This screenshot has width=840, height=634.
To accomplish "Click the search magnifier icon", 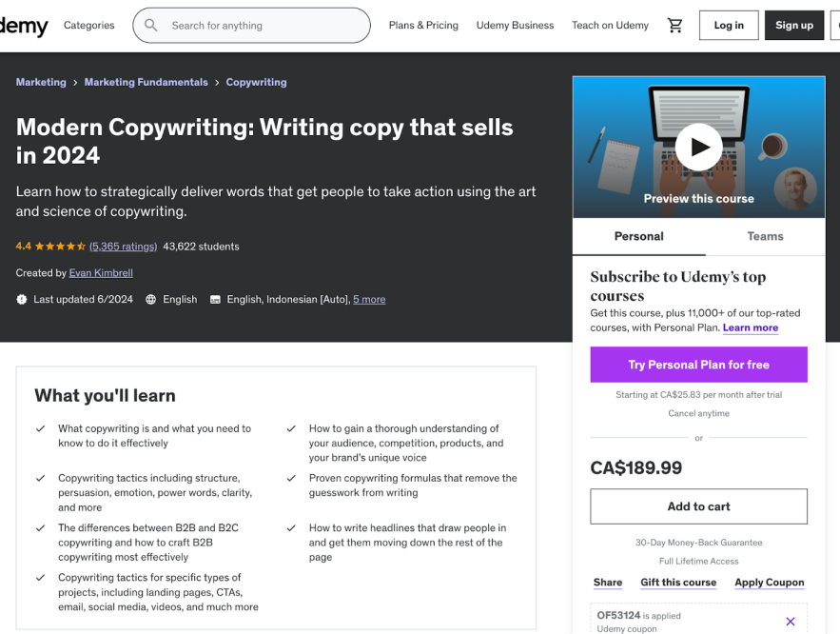I will pos(151,26).
